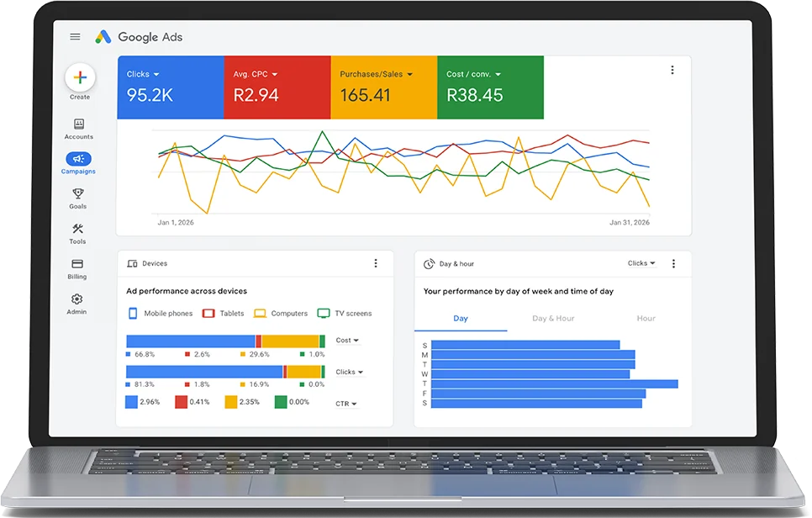812x518 pixels.
Task: Select the Day tab
Action: (x=461, y=319)
